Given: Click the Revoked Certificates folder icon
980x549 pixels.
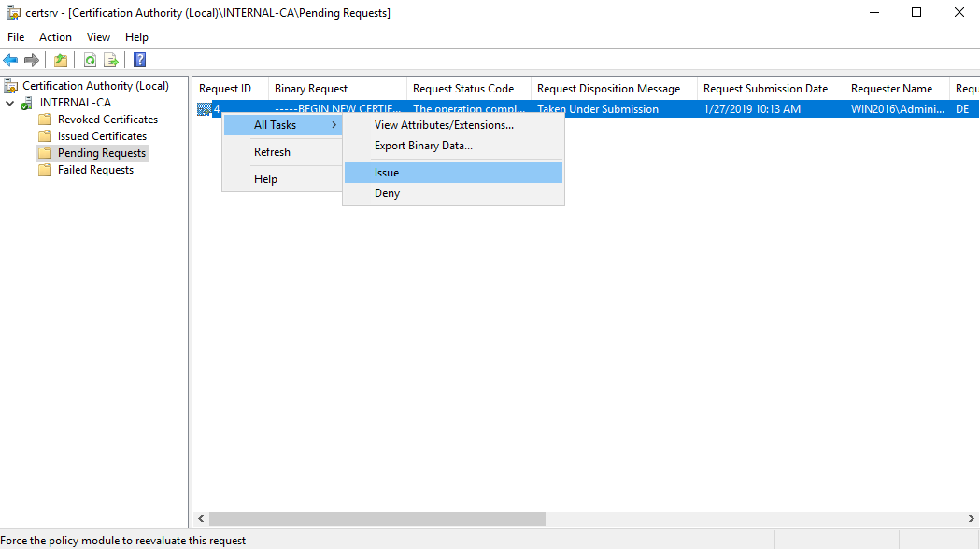Looking at the screenshot, I should (x=45, y=120).
